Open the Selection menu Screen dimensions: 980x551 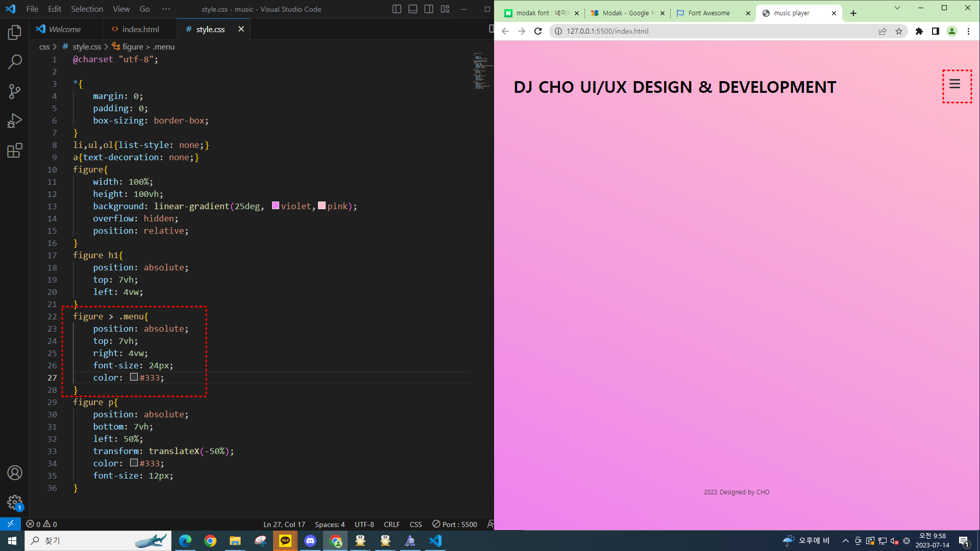(x=87, y=9)
